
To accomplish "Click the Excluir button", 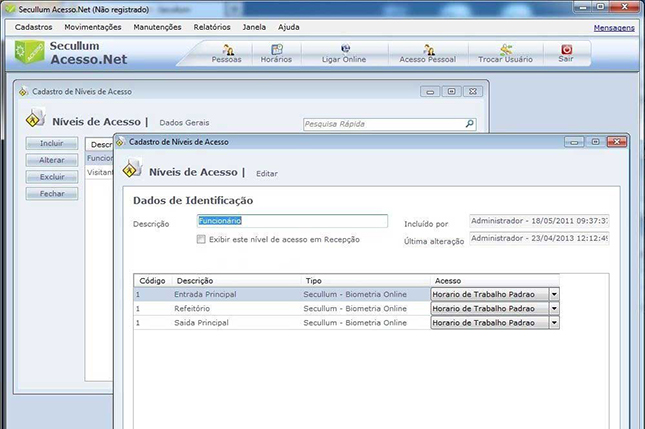I will point(52,177).
